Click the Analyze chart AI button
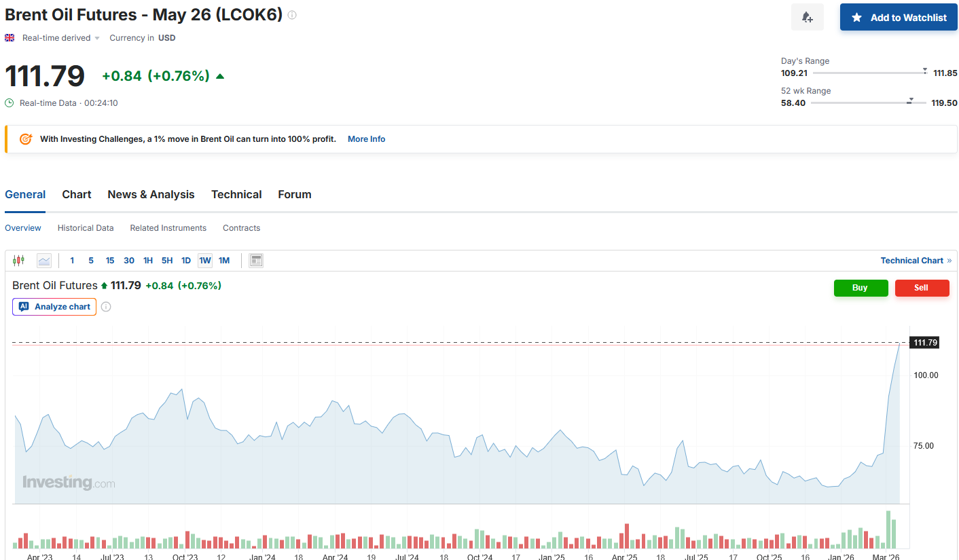 [54, 307]
